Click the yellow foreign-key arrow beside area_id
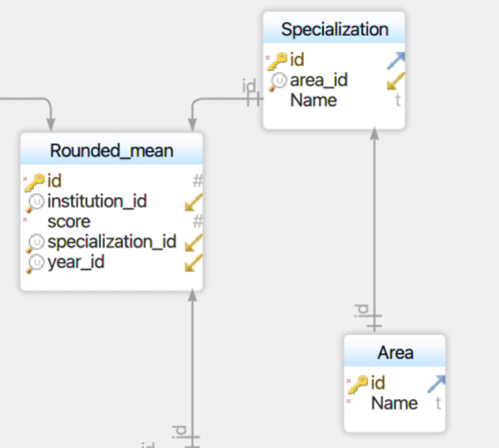The image size is (499, 448). tap(396, 81)
